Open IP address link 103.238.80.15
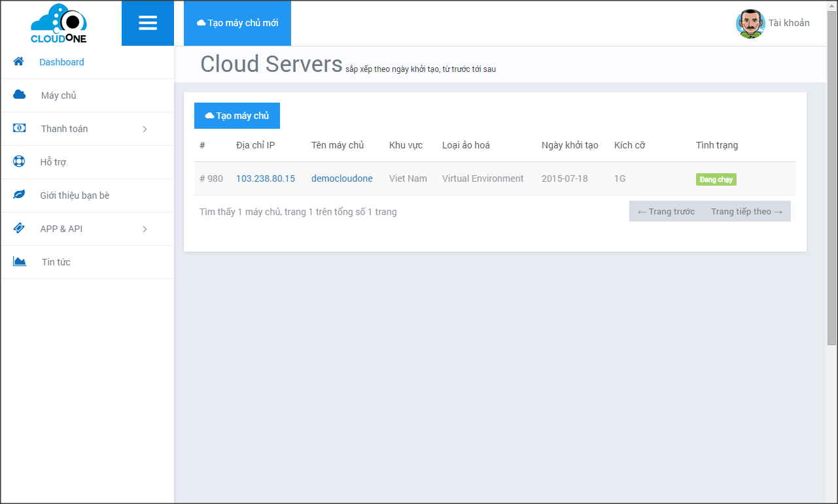This screenshot has width=838, height=504. [x=266, y=178]
